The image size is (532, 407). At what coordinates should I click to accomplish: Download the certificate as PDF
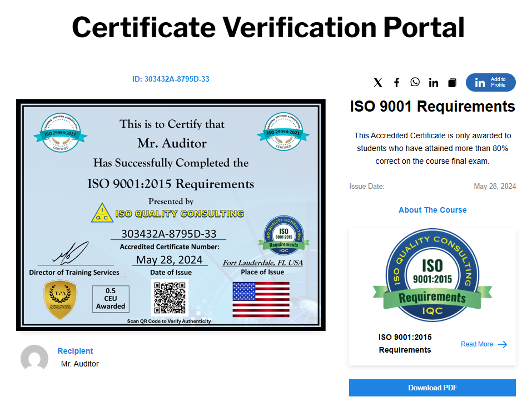point(432,388)
